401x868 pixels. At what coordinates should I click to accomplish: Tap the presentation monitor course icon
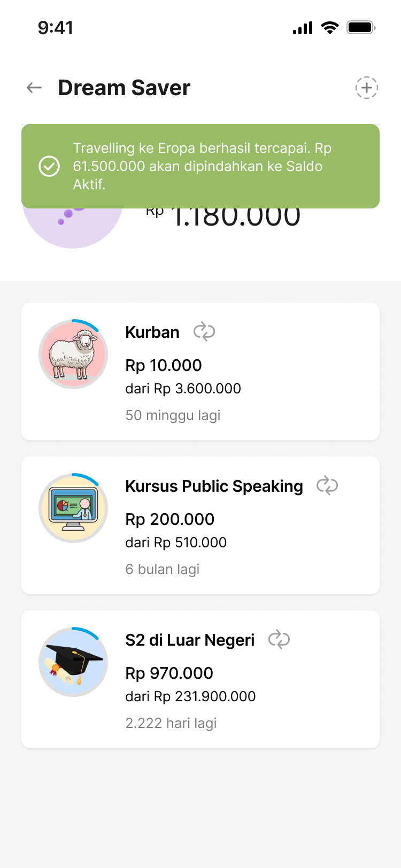click(73, 508)
